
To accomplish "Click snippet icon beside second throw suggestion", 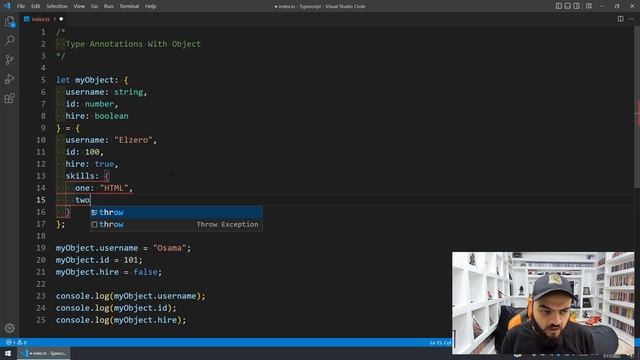I will coord(94,224).
